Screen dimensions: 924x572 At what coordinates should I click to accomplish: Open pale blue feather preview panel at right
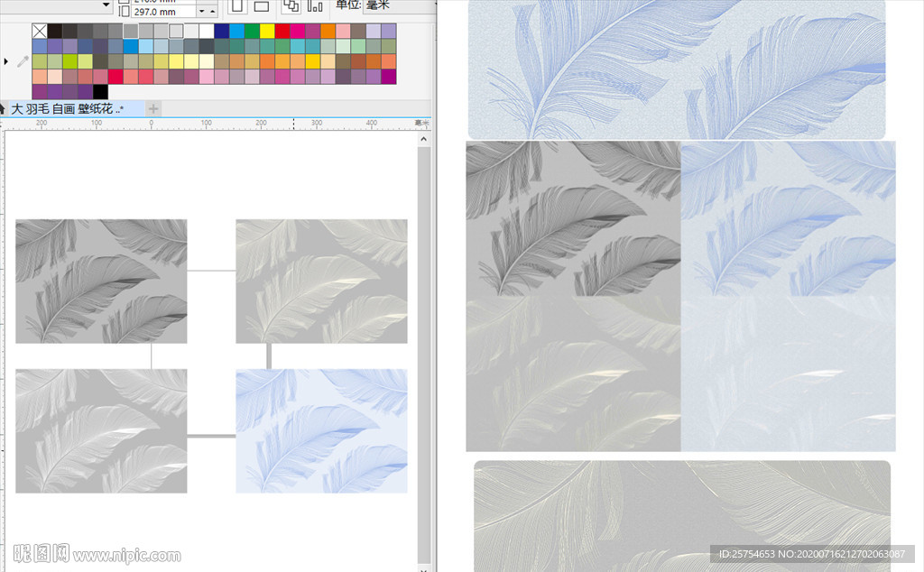(x=789, y=374)
